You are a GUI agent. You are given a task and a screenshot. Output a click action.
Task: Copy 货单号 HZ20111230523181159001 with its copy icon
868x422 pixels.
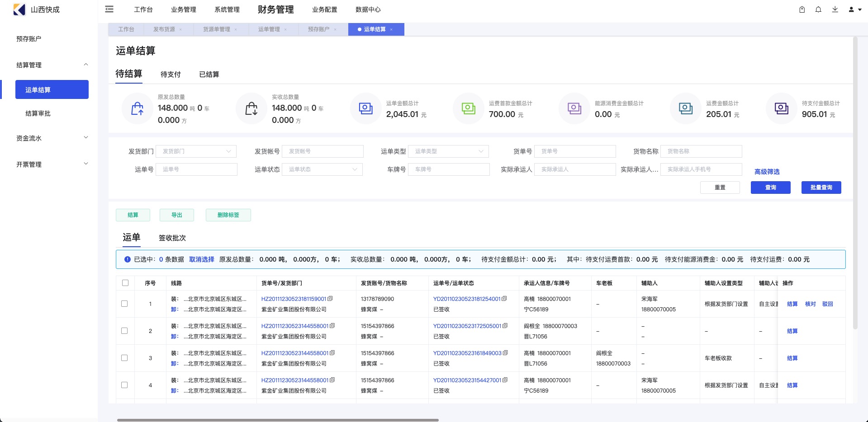(x=330, y=299)
